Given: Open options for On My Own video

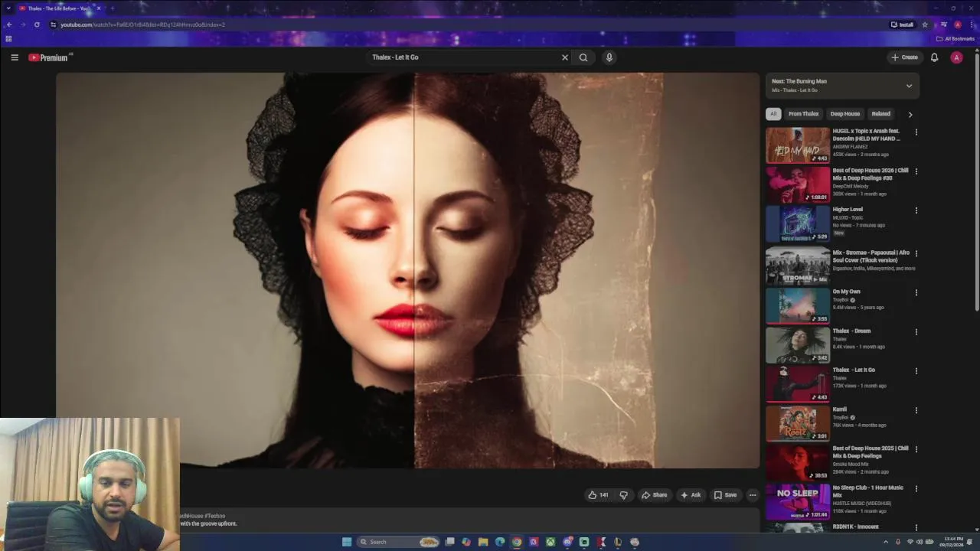Looking at the screenshot, I should [x=916, y=292].
